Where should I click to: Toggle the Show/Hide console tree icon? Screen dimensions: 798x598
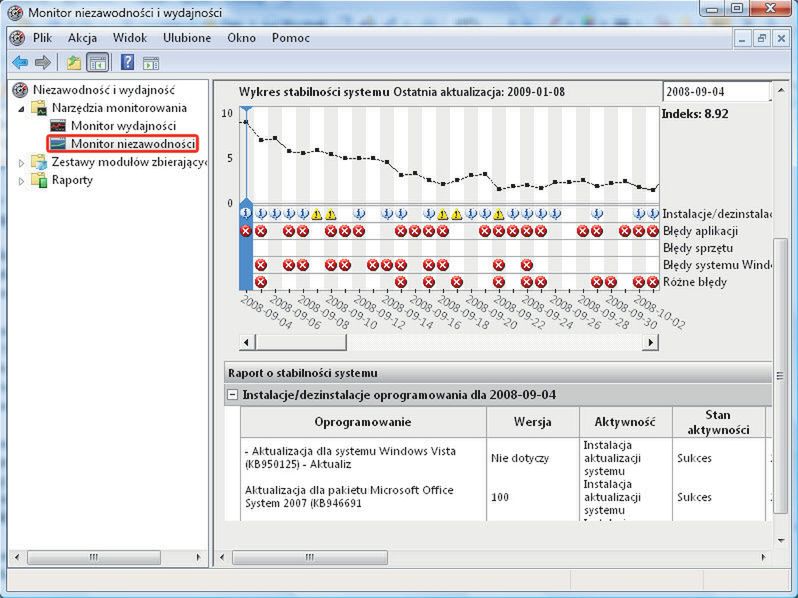click(98, 63)
